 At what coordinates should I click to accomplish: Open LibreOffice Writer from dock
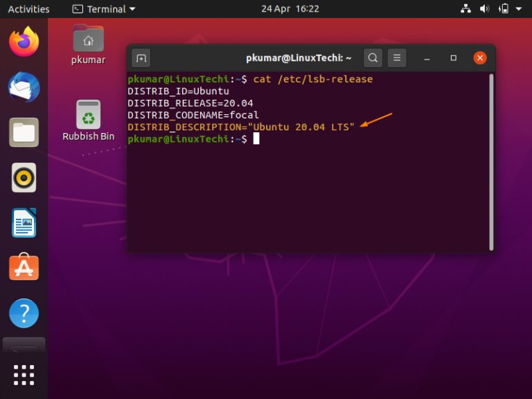(x=24, y=223)
